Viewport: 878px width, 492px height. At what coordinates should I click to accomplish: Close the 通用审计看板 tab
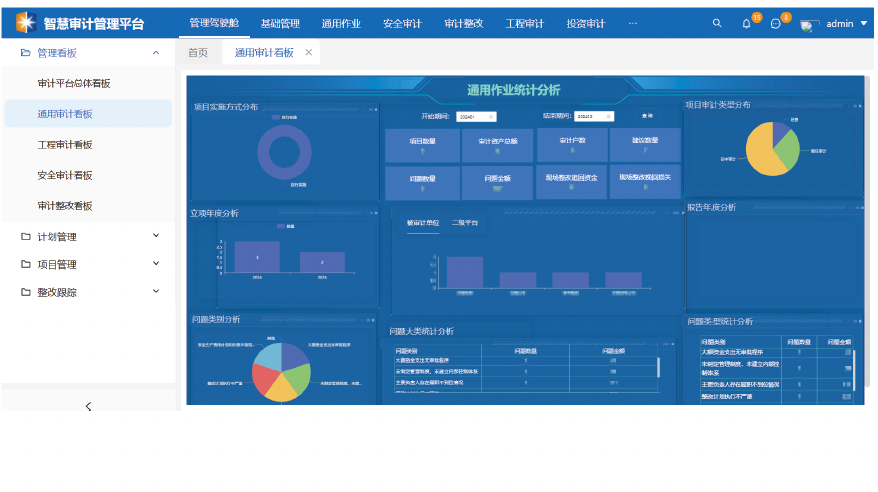point(308,52)
